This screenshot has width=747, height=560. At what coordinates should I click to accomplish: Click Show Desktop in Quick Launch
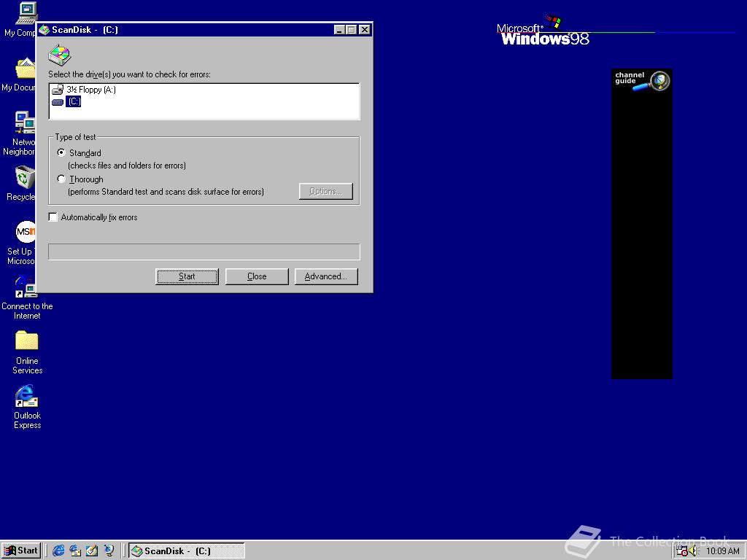[x=92, y=551]
